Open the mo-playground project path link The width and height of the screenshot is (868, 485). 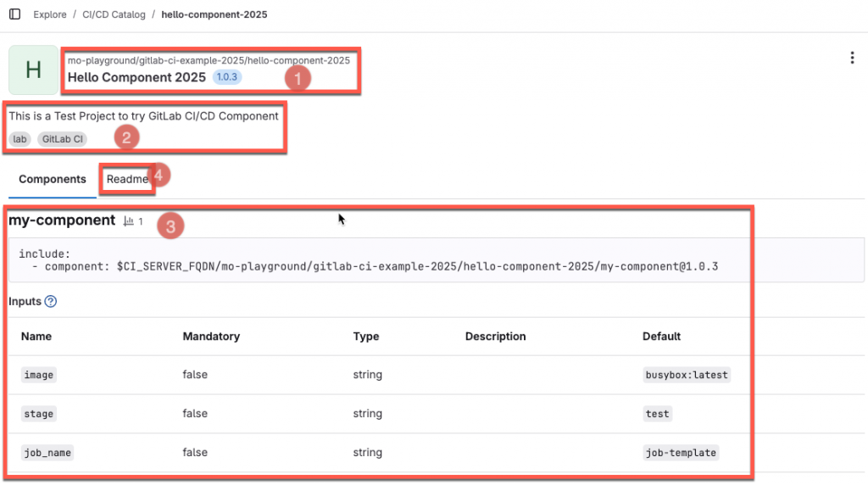[209, 60]
